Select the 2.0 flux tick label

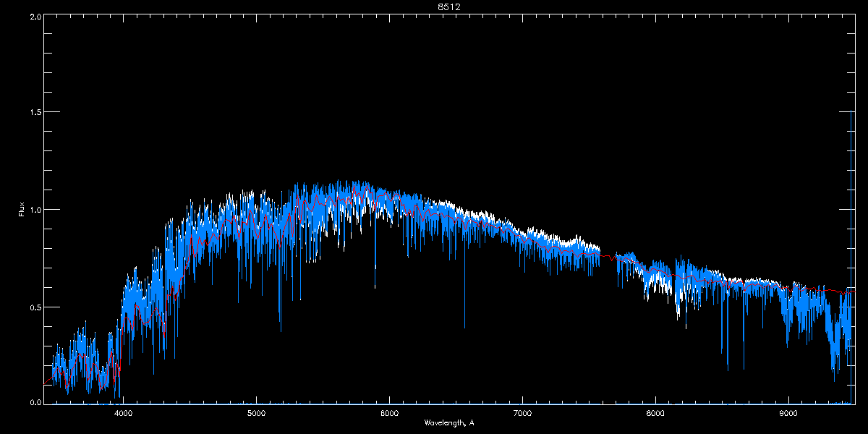tap(35, 16)
